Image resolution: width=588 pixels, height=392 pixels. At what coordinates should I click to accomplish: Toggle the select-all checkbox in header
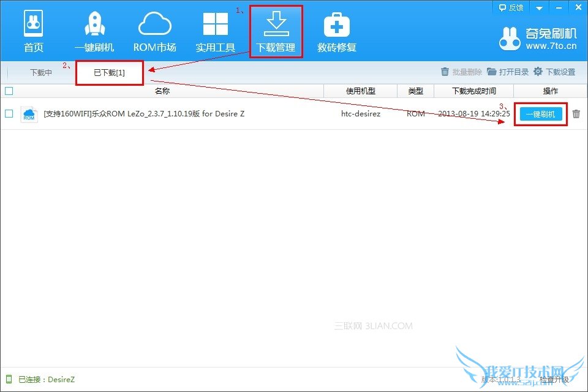pos(9,91)
